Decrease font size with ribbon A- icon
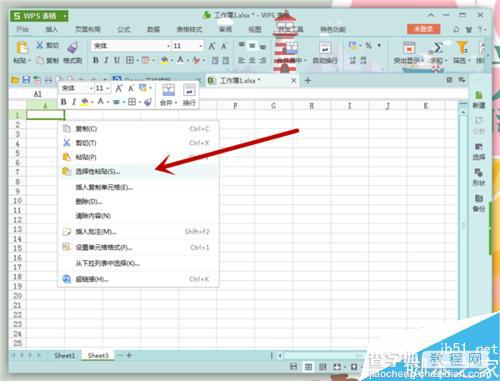The height and width of the screenshot is (381, 500). tap(224, 46)
